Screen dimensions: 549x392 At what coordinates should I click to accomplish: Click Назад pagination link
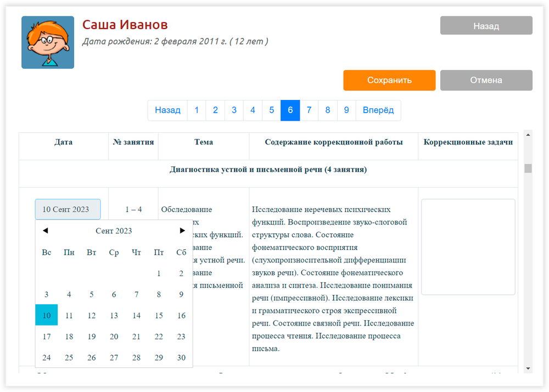[x=167, y=110]
